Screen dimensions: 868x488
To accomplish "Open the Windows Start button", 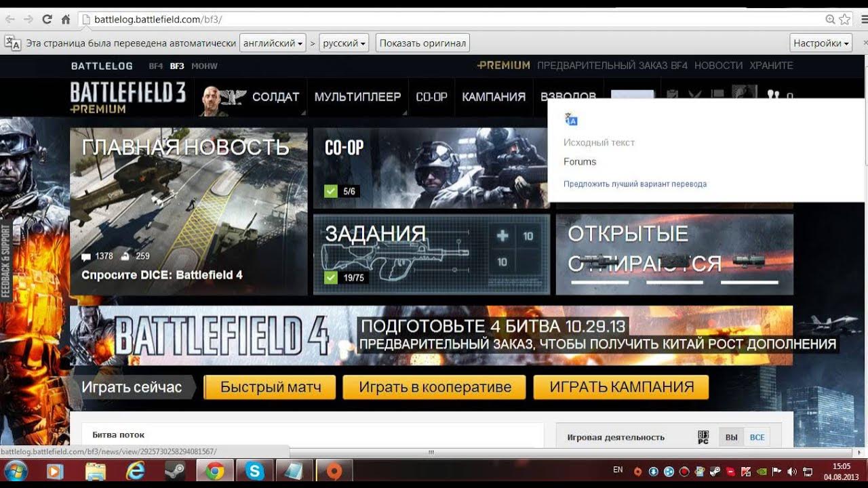I will [16, 470].
